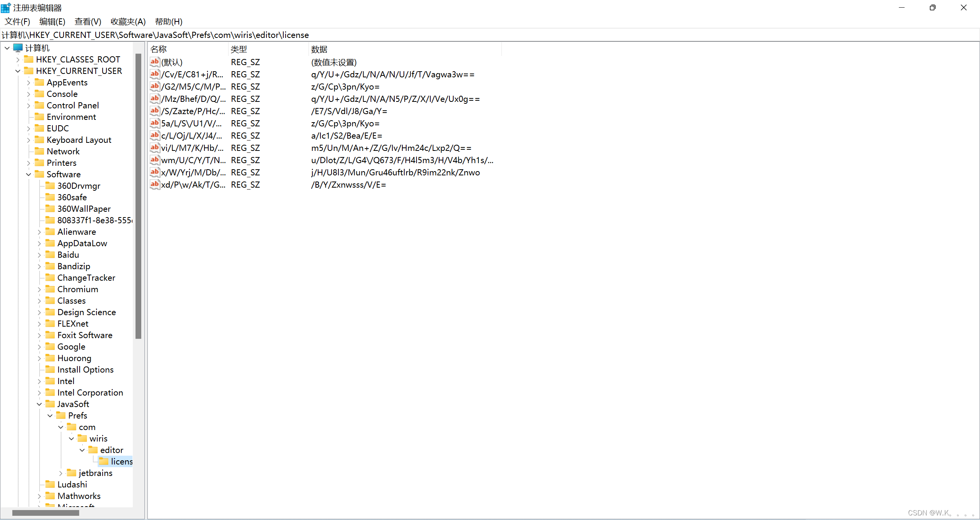Click the string icon beside (默认) value
Image resolution: width=980 pixels, height=520 pixels.
pos(155,62)
